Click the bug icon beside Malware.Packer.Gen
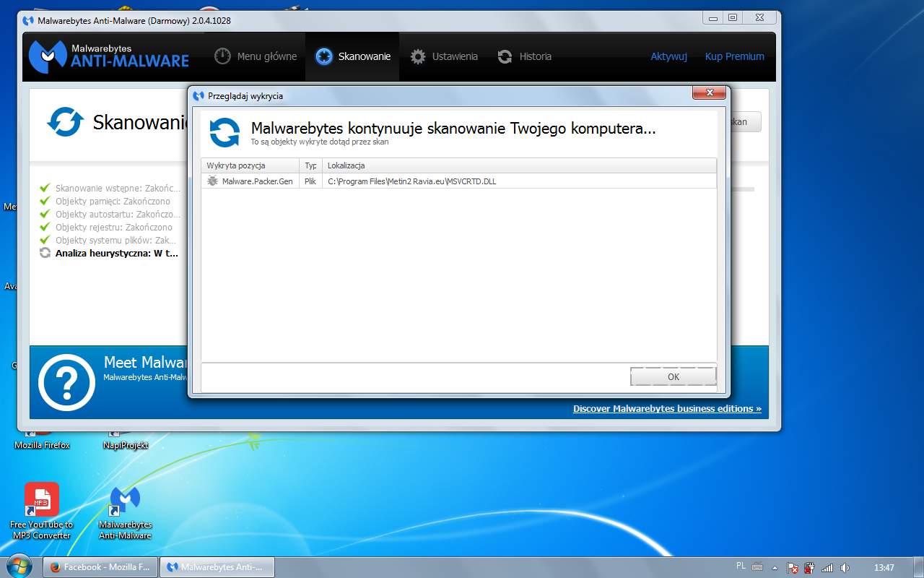The height and width of the screenshot is (578, 924). click(x=212, y=181)
